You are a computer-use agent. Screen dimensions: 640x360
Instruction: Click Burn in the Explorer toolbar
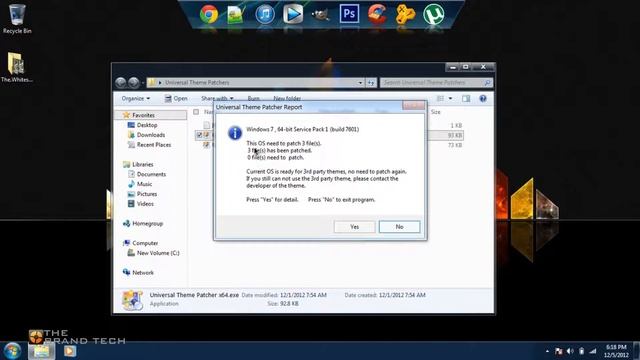[x=253, y=98]
